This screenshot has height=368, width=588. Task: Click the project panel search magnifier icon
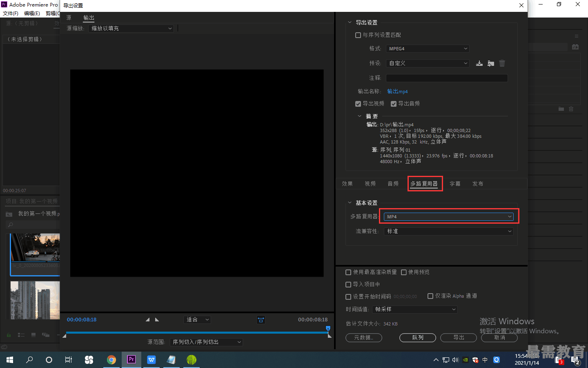(x=11, y=225)
